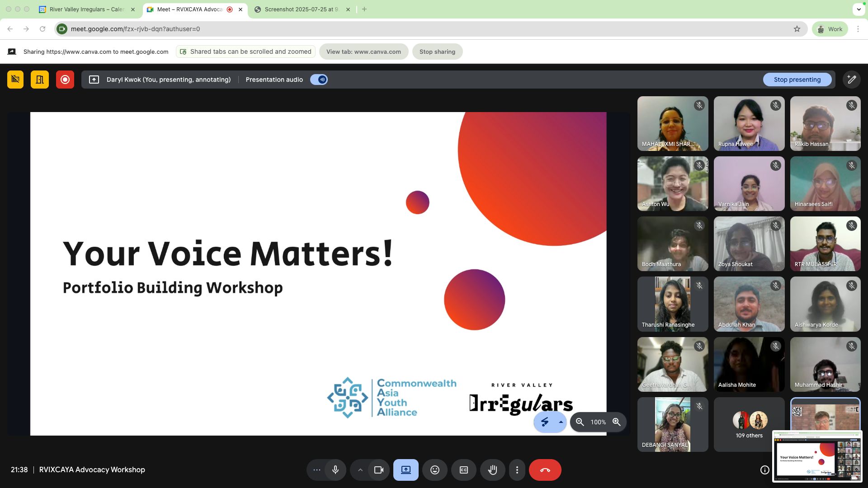Image resolution: width=868 pixels, height=488 pixels.
Task: Select Aalisha Mohite participant tile
Action: [x=749, y=364]
